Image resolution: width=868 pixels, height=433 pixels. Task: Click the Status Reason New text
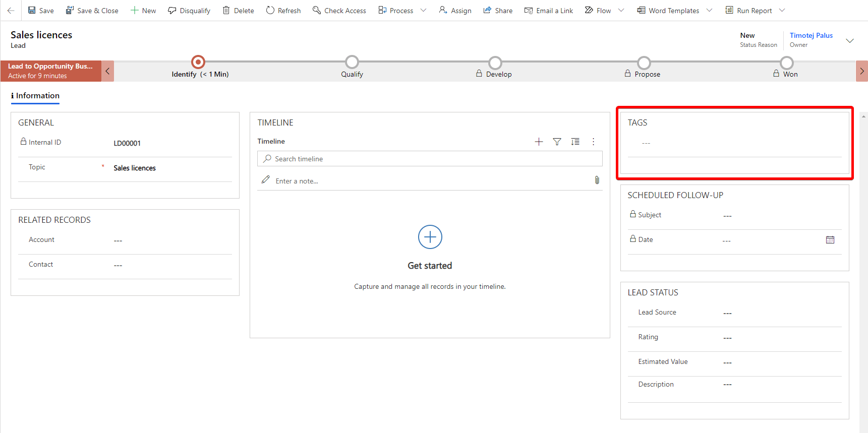(x=747, y=35)
